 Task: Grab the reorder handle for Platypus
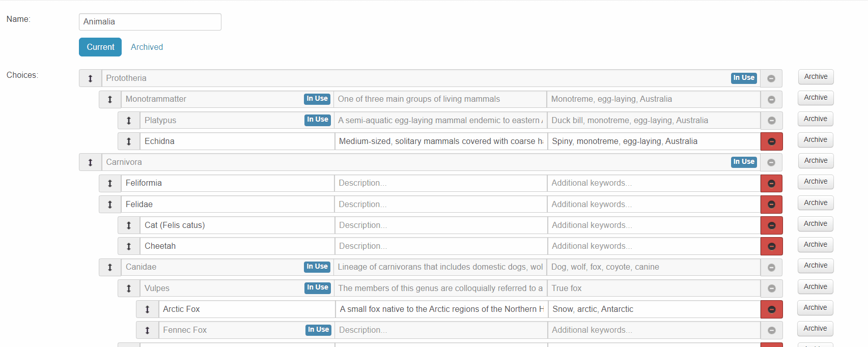click(129, 121)
